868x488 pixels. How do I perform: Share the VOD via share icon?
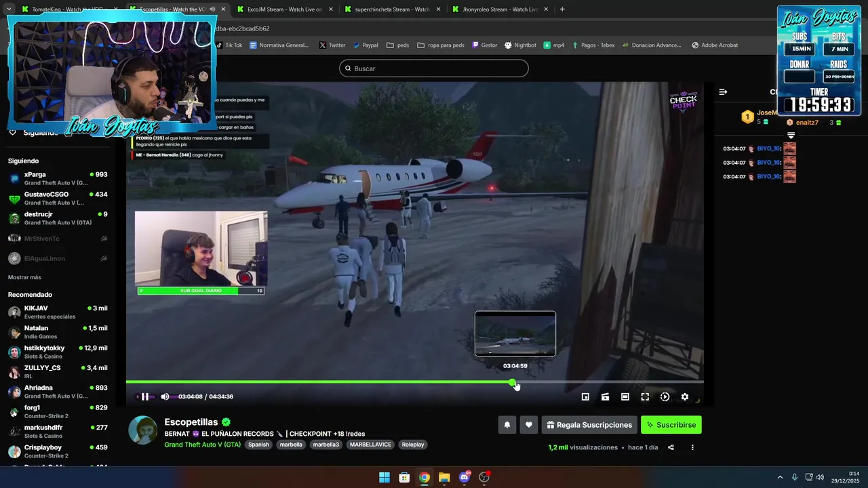(671, 447)
